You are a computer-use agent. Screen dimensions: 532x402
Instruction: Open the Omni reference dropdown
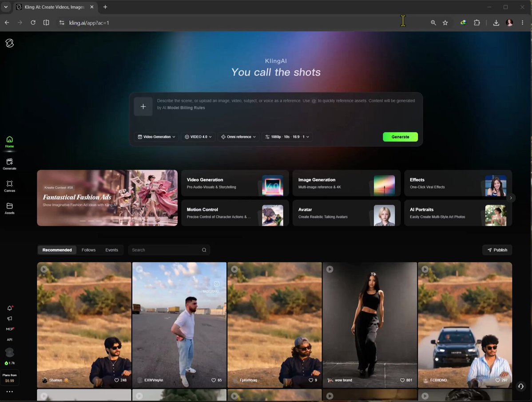[x=238, y=137]
